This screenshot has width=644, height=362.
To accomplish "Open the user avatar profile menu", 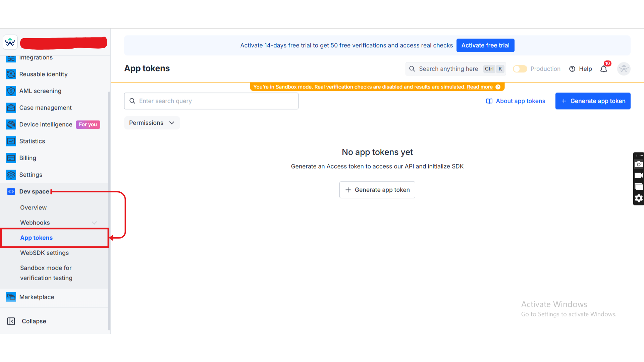I will [x=624, y=69].
